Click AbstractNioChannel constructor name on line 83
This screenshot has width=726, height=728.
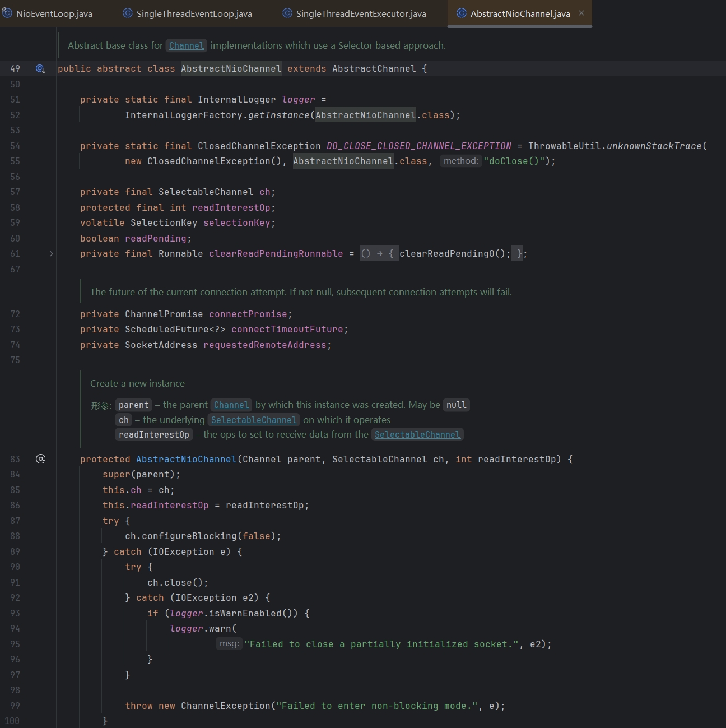point(187,459)
